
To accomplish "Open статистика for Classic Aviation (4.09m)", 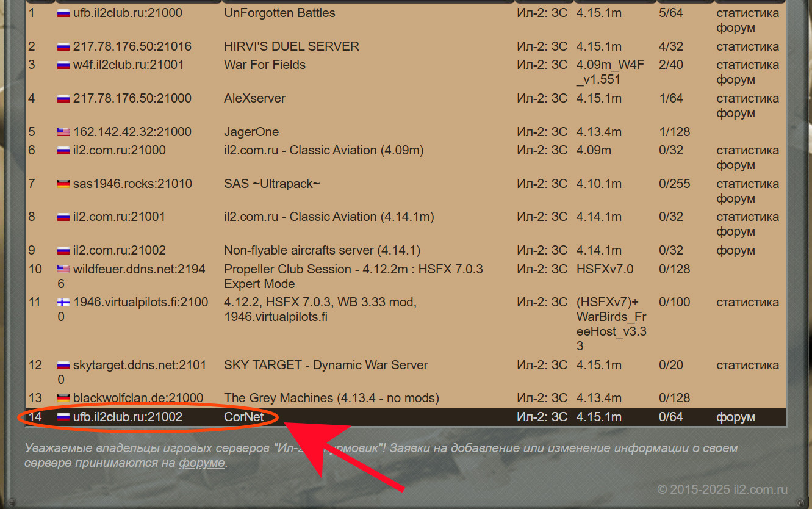I will [748, 150].
